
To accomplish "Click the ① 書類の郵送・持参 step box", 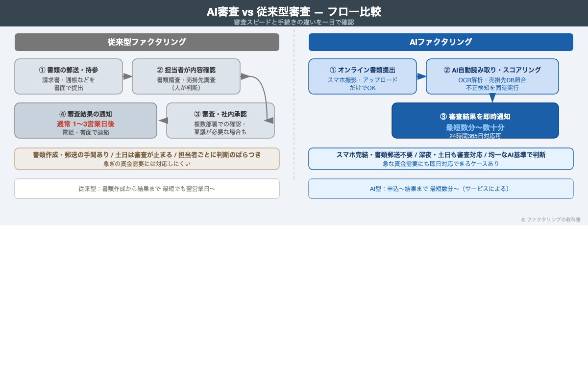I will [x=69, y=76].
